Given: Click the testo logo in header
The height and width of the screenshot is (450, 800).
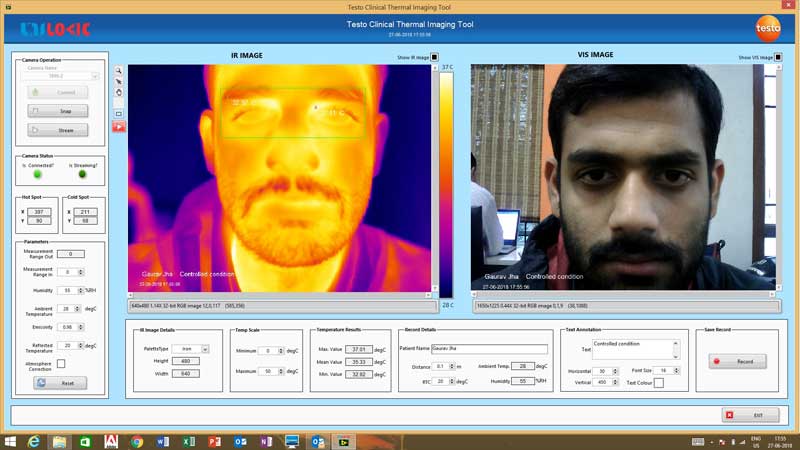Looking at the screenshot, I should click(768, 28).
